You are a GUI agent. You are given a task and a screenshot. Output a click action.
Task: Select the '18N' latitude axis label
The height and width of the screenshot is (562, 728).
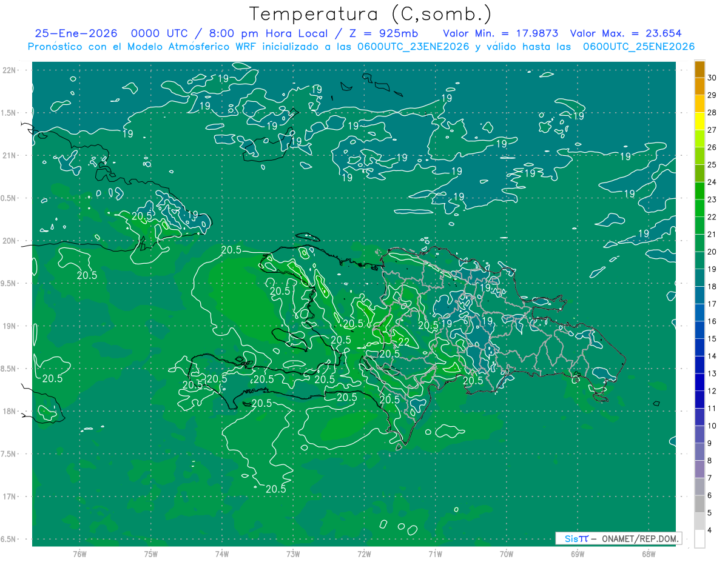coord(10,411)
